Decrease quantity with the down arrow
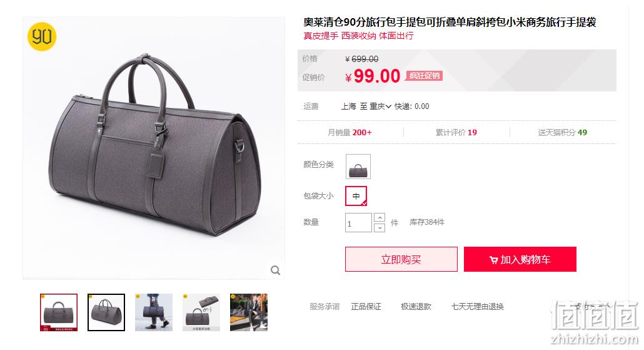The width and height of the screenshot is (644, 350). tap(380, 227)
